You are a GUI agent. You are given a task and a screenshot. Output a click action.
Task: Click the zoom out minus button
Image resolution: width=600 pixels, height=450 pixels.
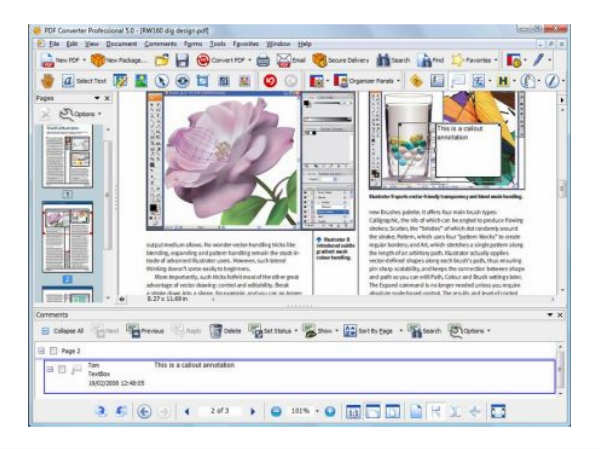276,411
